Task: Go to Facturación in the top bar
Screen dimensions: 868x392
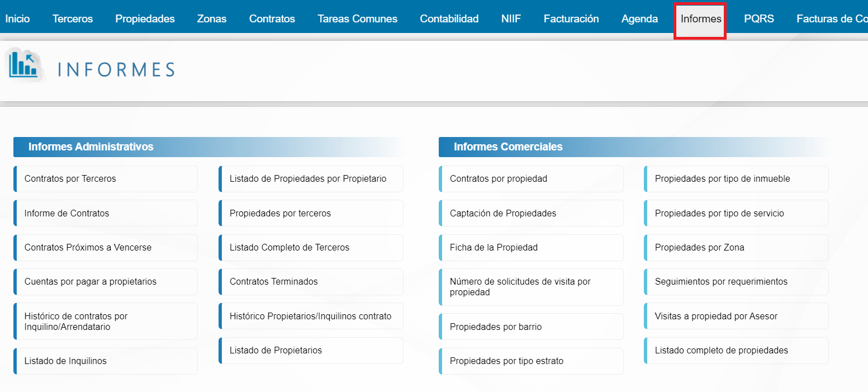Action: (571, 19)
